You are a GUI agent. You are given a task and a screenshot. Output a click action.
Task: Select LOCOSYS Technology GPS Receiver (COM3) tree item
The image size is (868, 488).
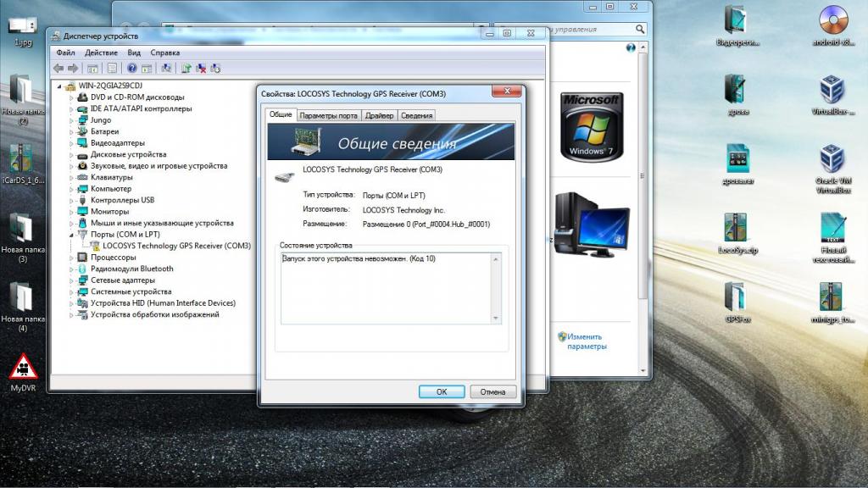(176, 246)
